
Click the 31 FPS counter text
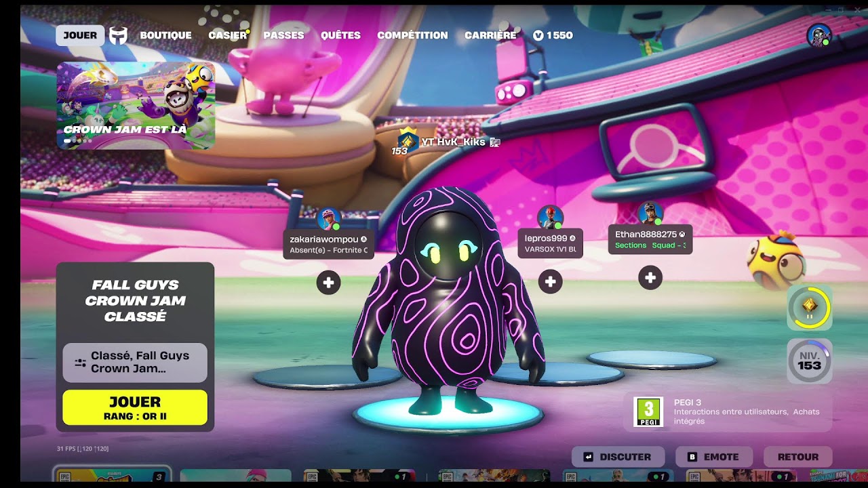click(x=83, y=449)
